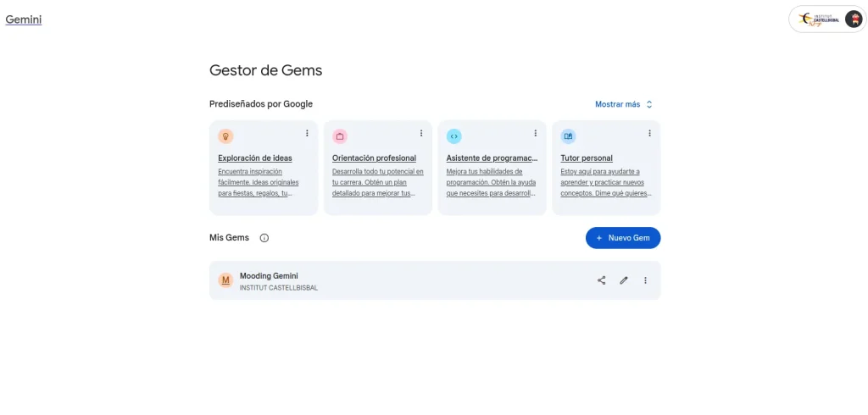Click the lightbulb icon on Exploración de ideas
Image resolution: width=868 pixels, height=415 pixels.
click(225, 136)
